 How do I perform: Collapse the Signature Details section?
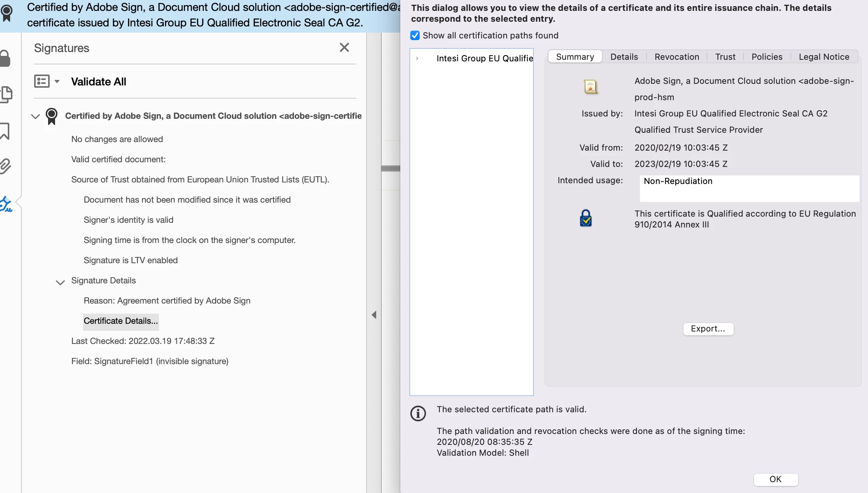[x=60, y=282]
